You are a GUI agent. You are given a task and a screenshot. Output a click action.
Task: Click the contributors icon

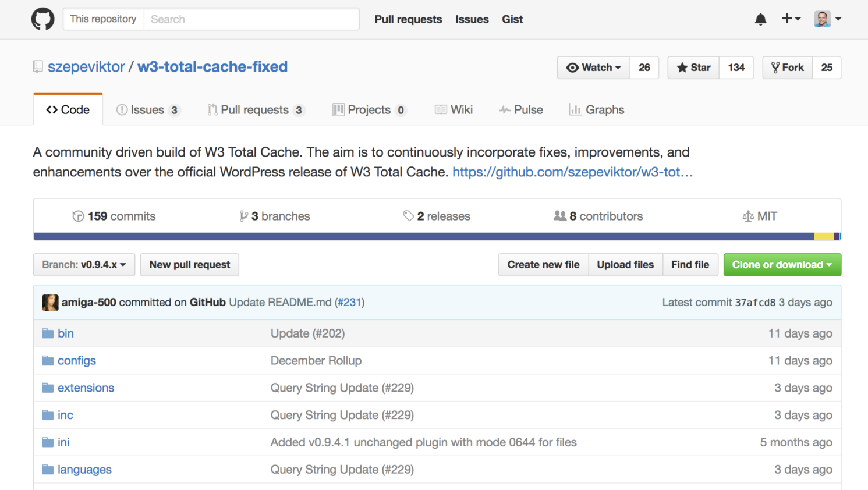(x=561, y=215)
